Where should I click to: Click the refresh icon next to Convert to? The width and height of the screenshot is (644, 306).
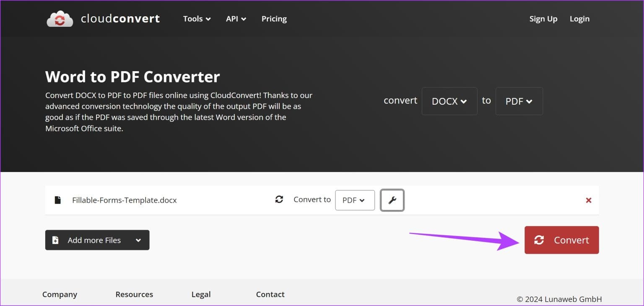click(x=279, y=199)
